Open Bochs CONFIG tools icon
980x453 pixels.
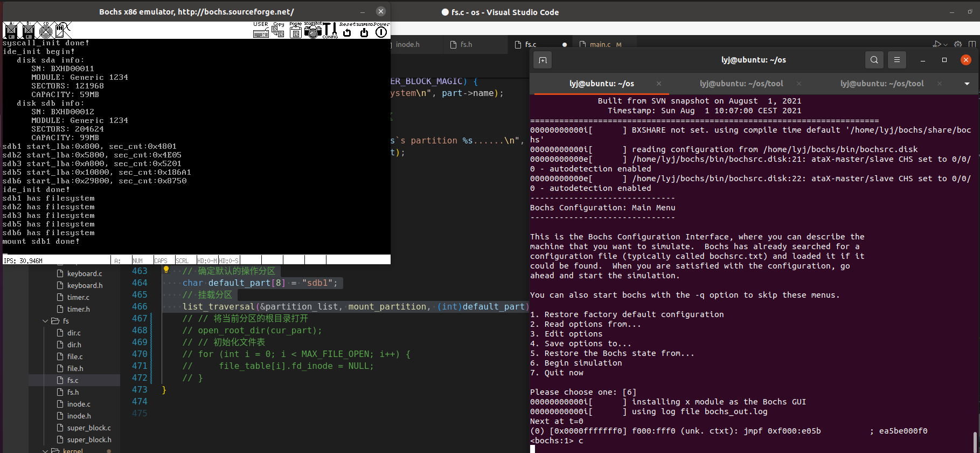(330, 30)
